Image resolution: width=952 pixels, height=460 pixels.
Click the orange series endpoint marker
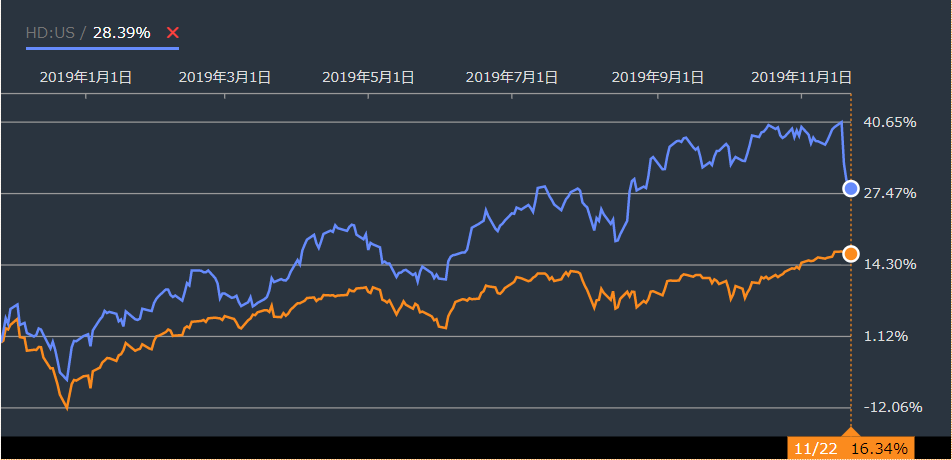pyautogui.click(x=851, y=254)
